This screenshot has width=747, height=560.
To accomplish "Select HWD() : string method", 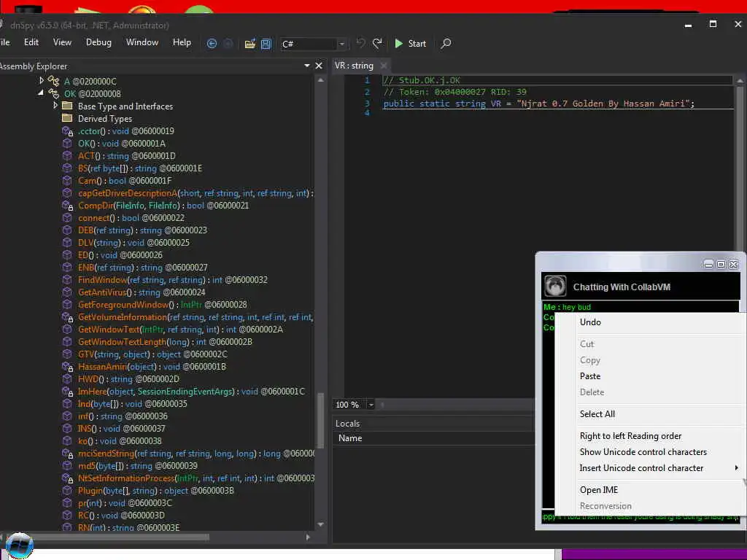I will (x=128, y=379).
